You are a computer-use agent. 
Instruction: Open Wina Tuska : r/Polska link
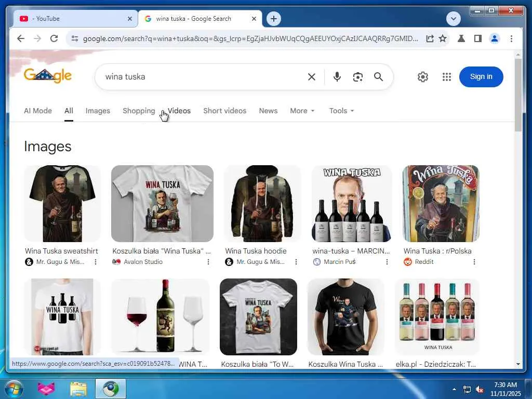point(437,251)
